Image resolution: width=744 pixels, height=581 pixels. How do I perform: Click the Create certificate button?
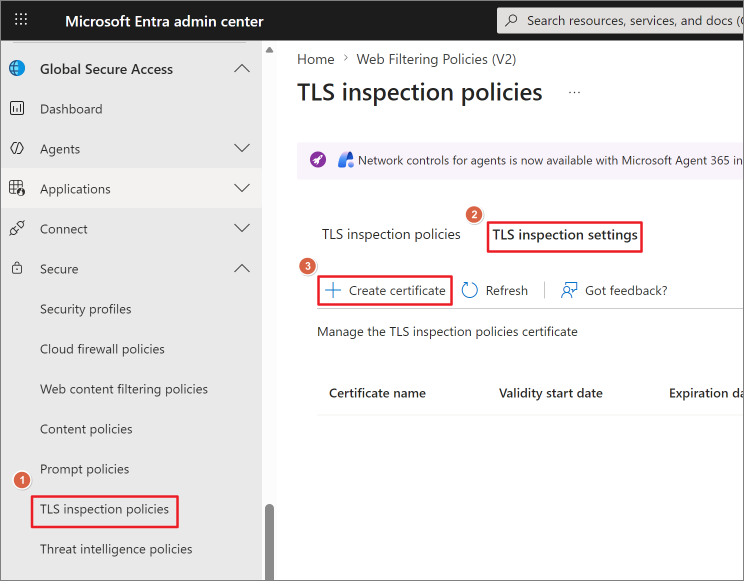(x=385, y=290)
